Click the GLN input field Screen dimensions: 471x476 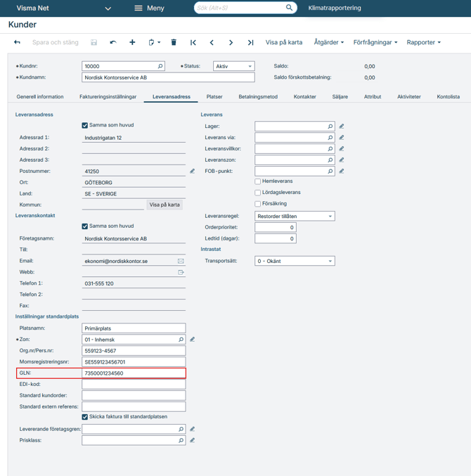(x=134, y=373)
